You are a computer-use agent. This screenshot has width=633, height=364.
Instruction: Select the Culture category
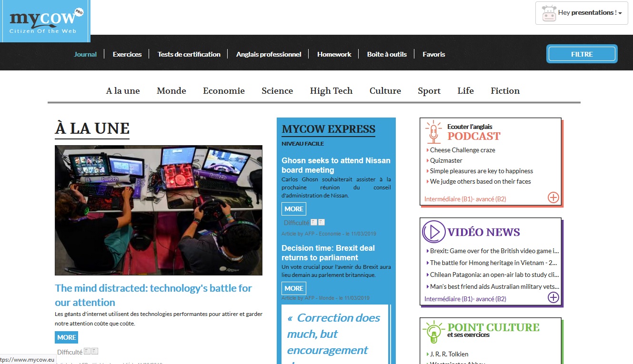click(385, 91)
